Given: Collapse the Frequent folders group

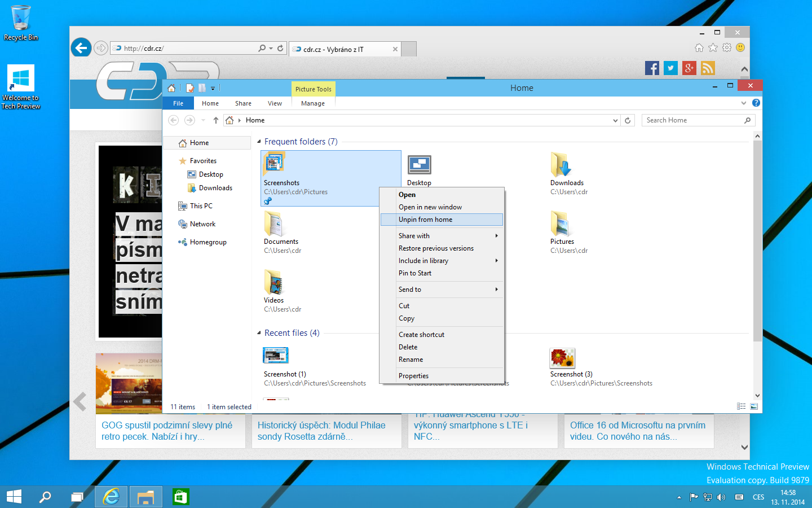Looking at the screenshot, I should [x=259, y=142].
